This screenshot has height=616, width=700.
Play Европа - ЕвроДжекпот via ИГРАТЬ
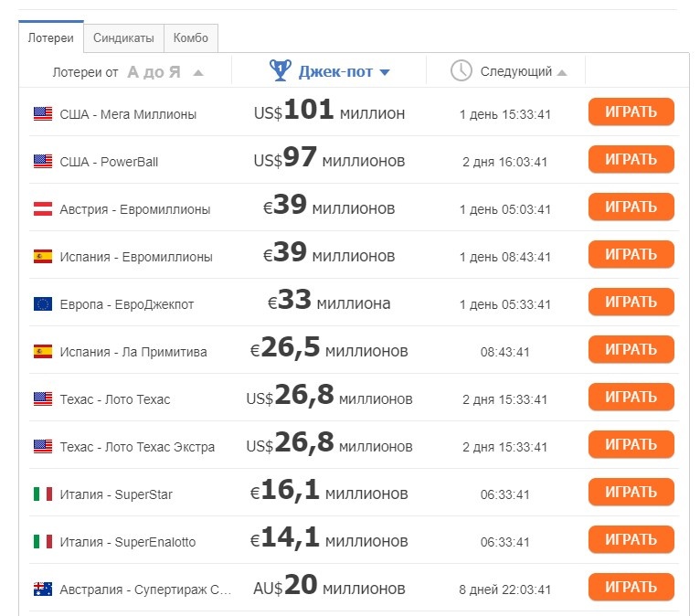coord(631,302)
